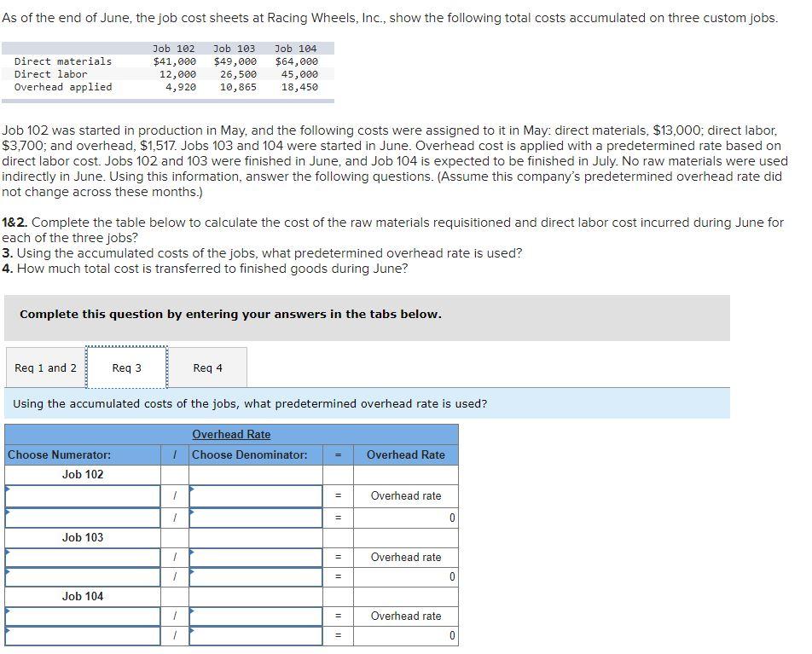Click the Job 103 zero value cell

tap(406, 577)
